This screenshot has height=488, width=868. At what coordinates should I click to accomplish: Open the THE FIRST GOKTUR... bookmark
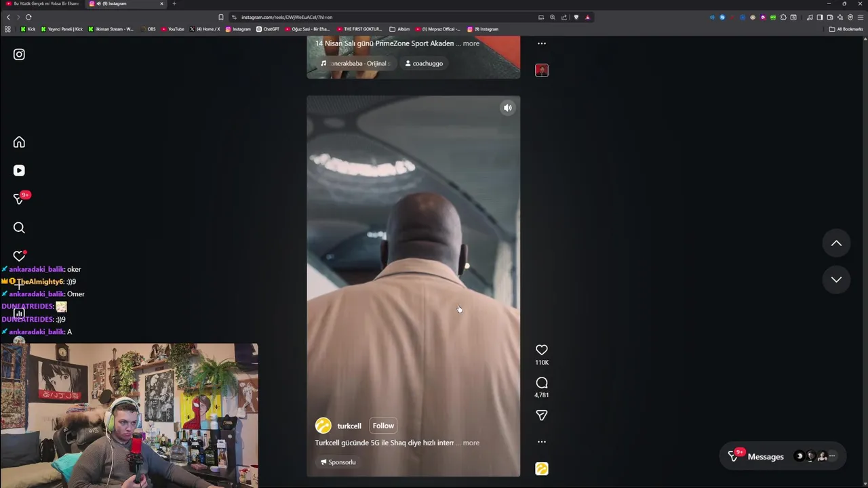pos(359,29)
